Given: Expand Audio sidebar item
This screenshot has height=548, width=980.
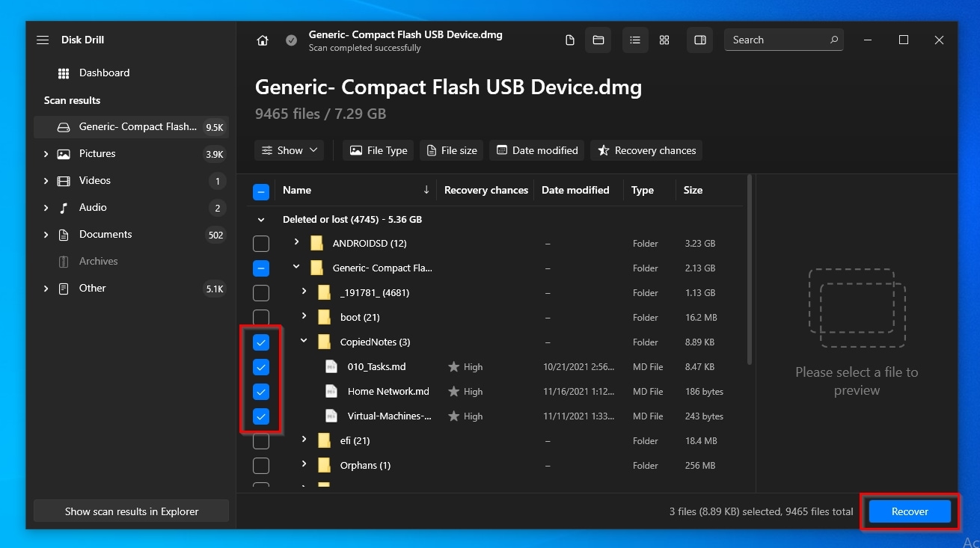Looking at the screenshot, I should (x=46, y=208).
